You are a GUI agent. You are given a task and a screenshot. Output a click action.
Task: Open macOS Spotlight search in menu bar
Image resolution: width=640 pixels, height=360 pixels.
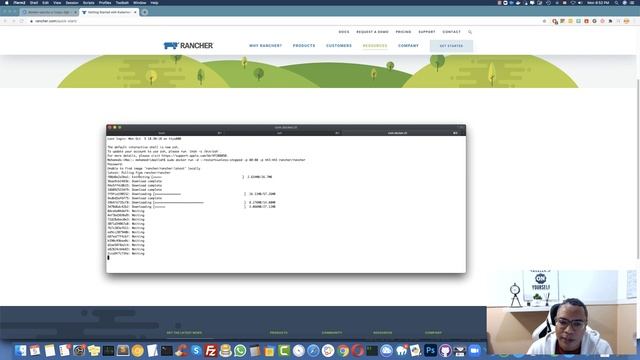coord(616,2)
